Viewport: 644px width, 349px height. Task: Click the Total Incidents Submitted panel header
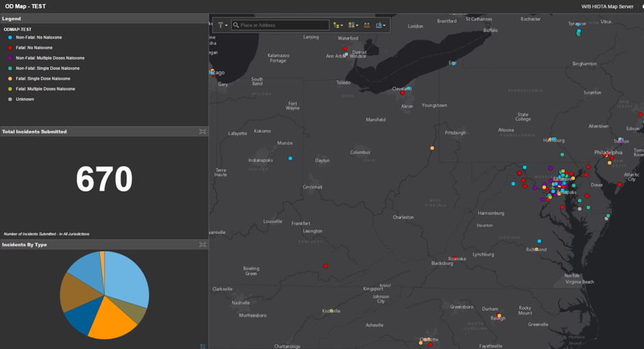point(104,132)
